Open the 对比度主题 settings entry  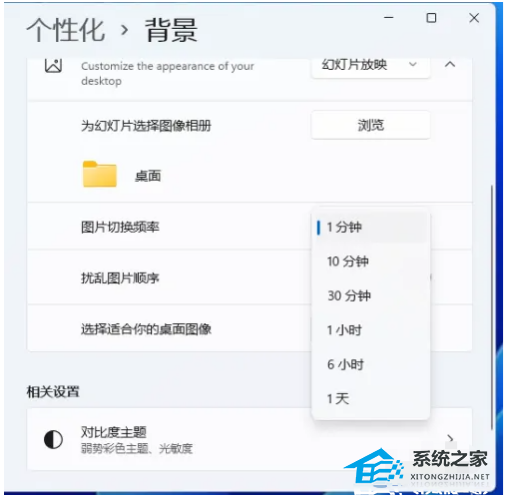249,439
